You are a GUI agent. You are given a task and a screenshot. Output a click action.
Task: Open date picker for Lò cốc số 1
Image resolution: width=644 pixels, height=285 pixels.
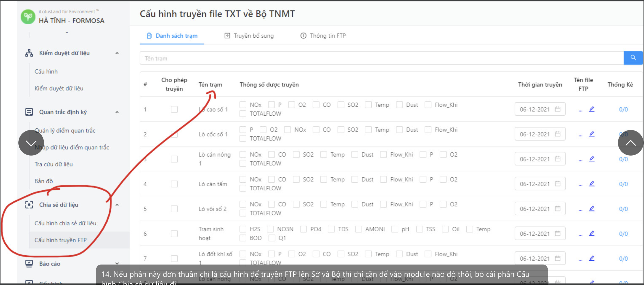click(x=540, y=134)
